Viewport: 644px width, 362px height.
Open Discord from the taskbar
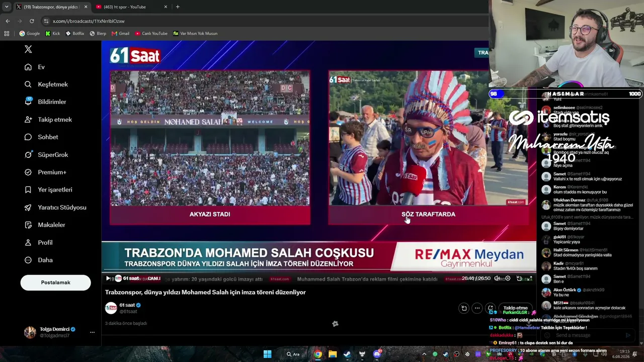(377, 354)
